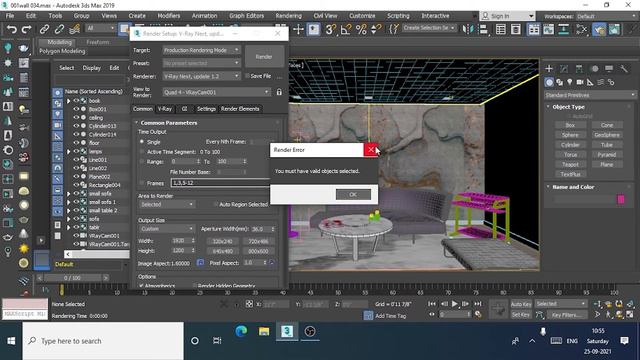The image size is (640, 360).
Task: Select the Single time output radio
Action: pos(142,142)
